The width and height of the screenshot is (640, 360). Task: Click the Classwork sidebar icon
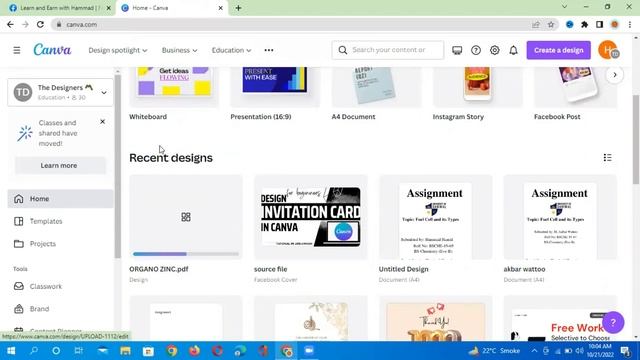tap(19, 286)
